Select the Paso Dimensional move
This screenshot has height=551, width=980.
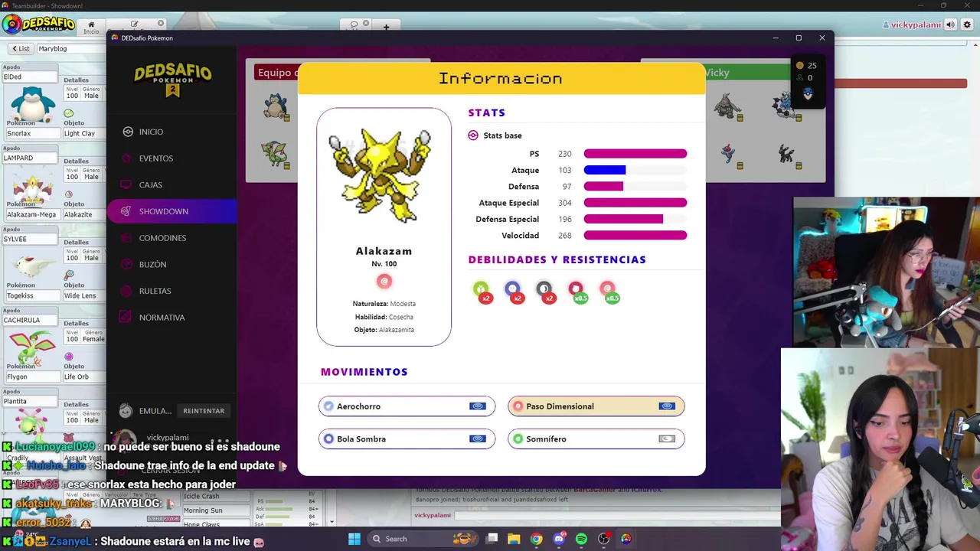point(596,406)
